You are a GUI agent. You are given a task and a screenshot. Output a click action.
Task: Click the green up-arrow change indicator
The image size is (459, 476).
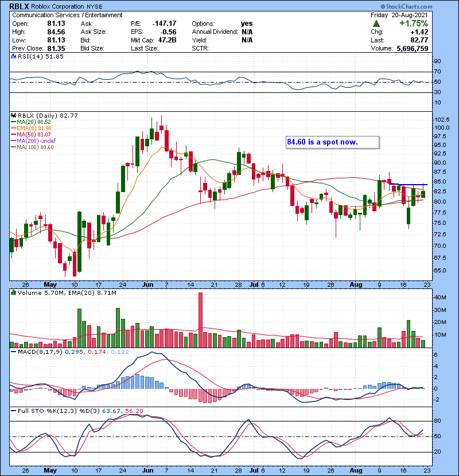click(x=376, y=24)
